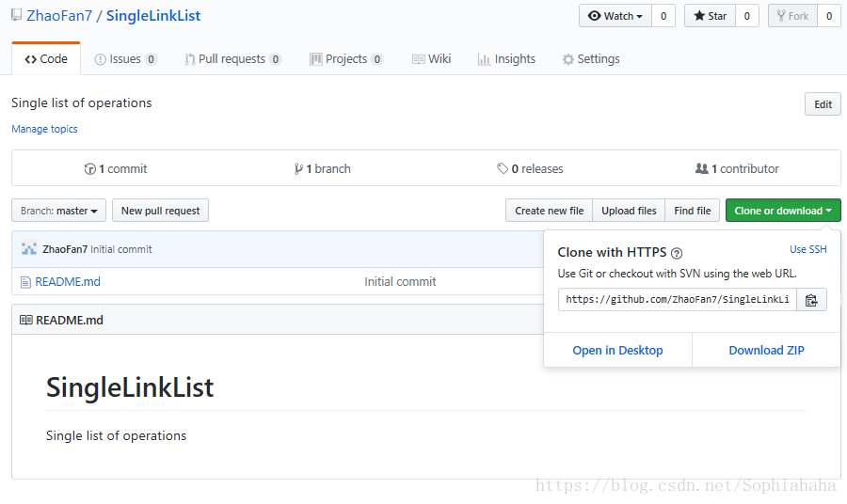Star this repository
Viewport: 847px width, 504px height.
click(710, 16)
